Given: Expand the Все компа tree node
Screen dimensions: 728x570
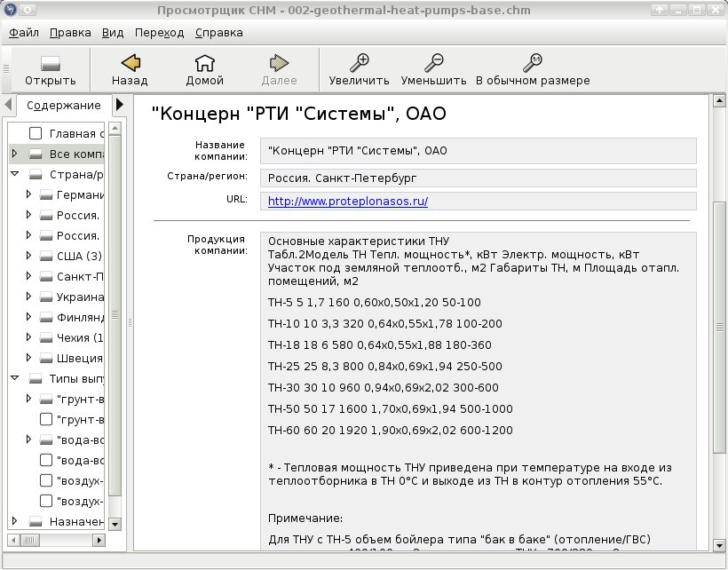Looking at the screenshot, I should tap(14, 154).
